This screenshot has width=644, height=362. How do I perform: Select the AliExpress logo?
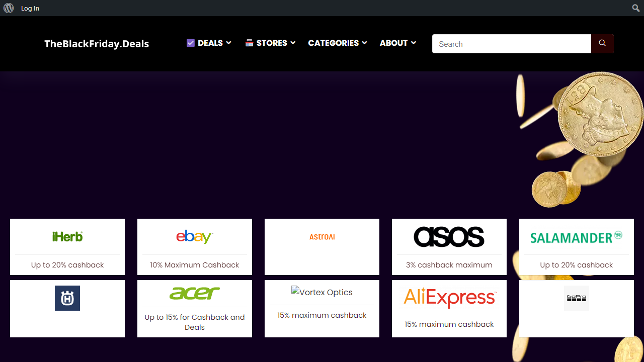449,298
